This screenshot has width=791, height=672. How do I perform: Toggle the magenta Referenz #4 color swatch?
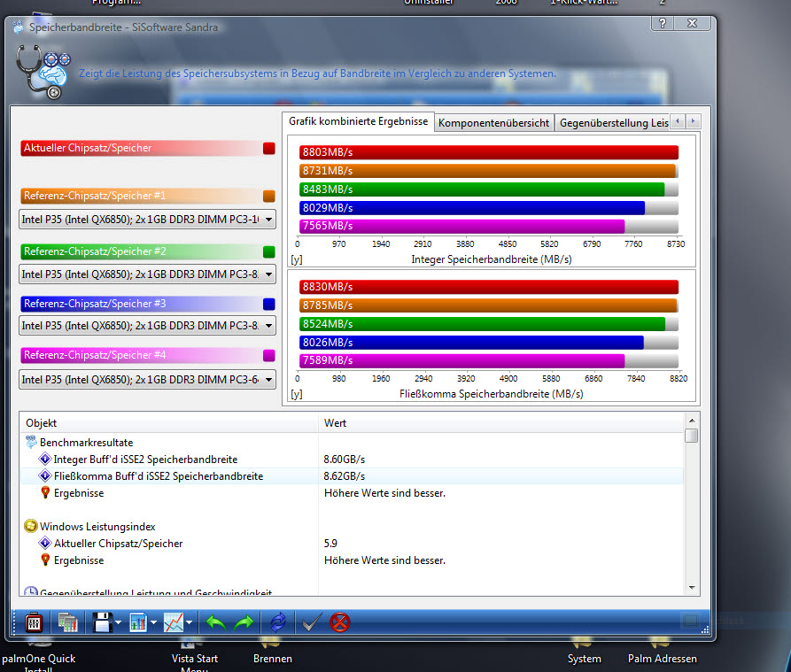click(x=269, y=355)
